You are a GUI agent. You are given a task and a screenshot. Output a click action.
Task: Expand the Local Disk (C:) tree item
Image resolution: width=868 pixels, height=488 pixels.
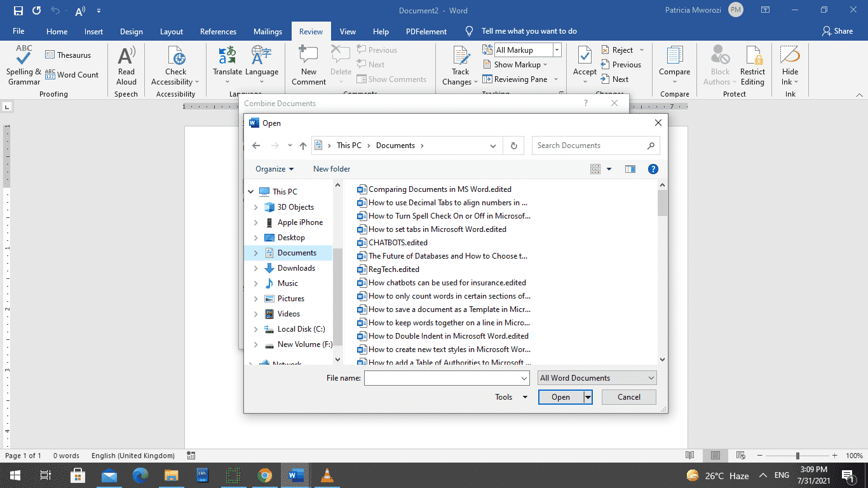pyautogui.click(x=257, y=329)
